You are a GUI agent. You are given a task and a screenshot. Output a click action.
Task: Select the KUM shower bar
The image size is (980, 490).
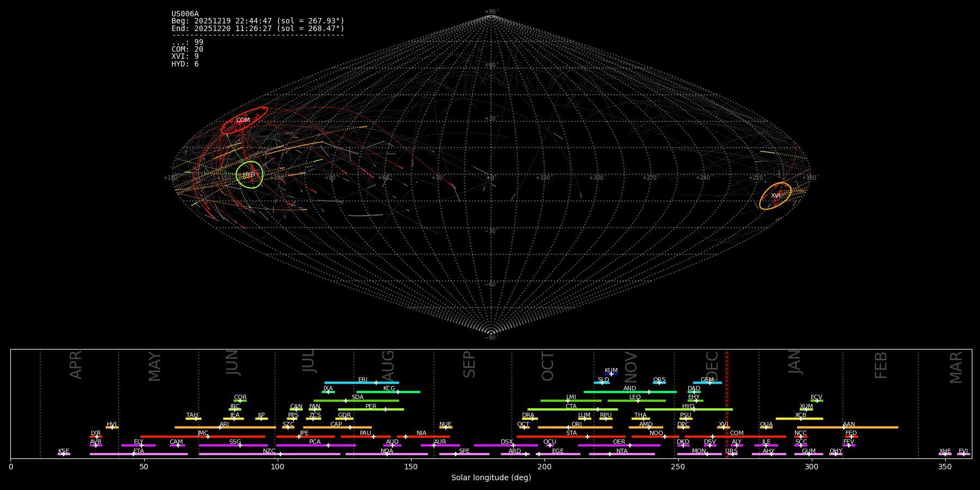coord(611,374)
